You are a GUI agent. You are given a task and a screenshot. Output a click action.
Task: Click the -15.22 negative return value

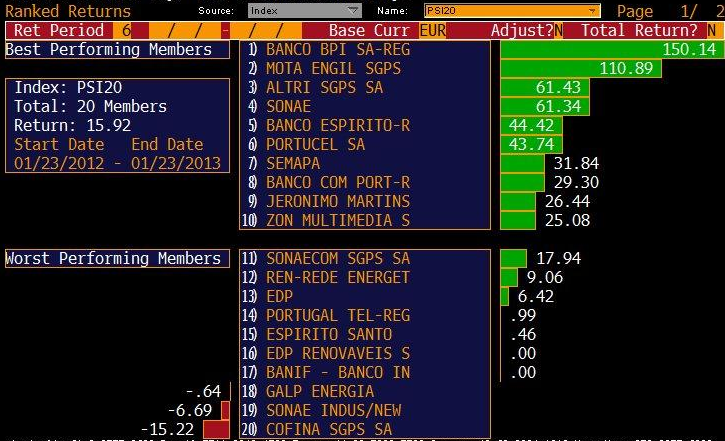[167, 429]
